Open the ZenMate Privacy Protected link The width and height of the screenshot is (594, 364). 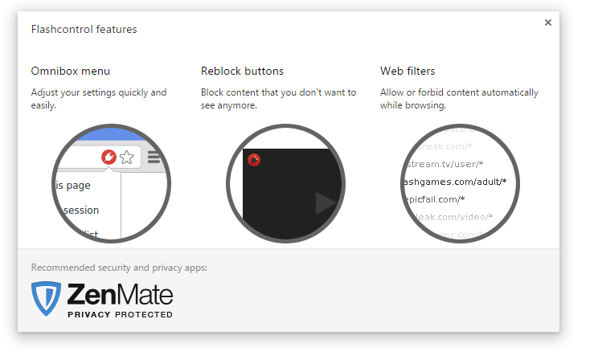102,299
